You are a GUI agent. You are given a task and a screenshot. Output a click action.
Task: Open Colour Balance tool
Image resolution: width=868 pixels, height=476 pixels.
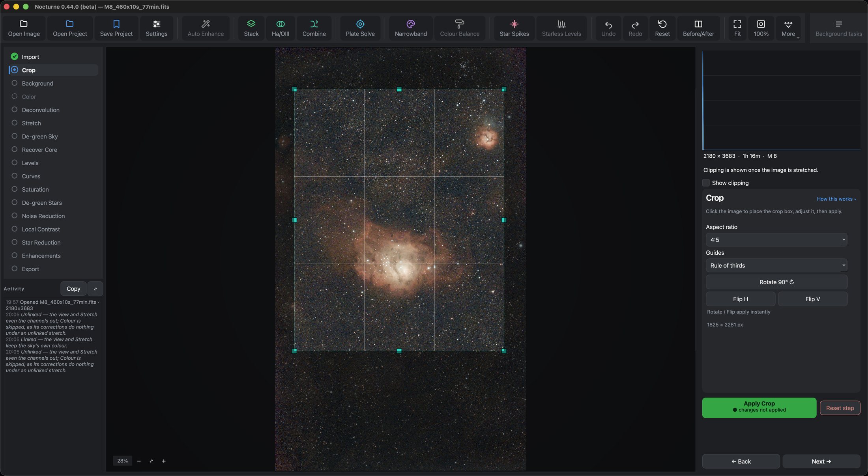point(460,28)
